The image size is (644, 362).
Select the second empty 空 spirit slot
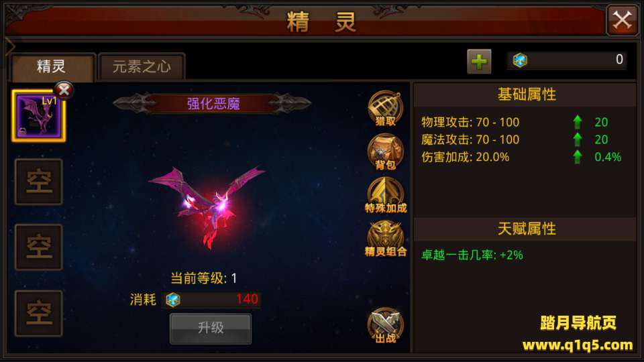(39, 247)
